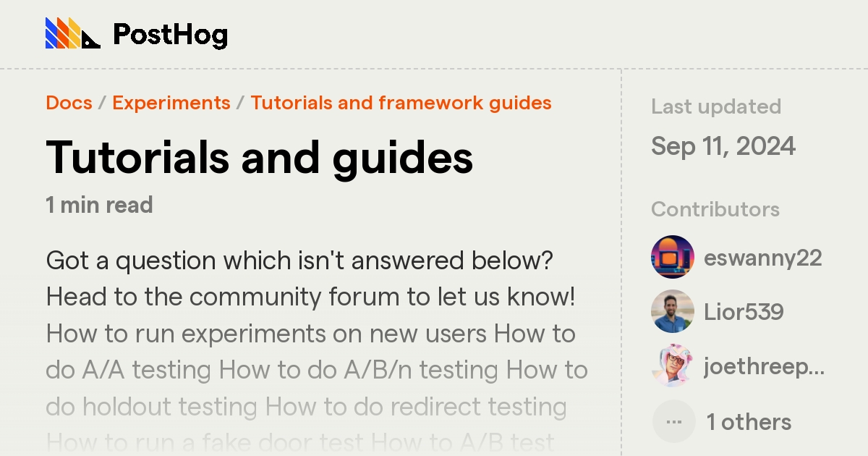Collapse the Last updated section
868x456 pixels.
coord(716,106)
